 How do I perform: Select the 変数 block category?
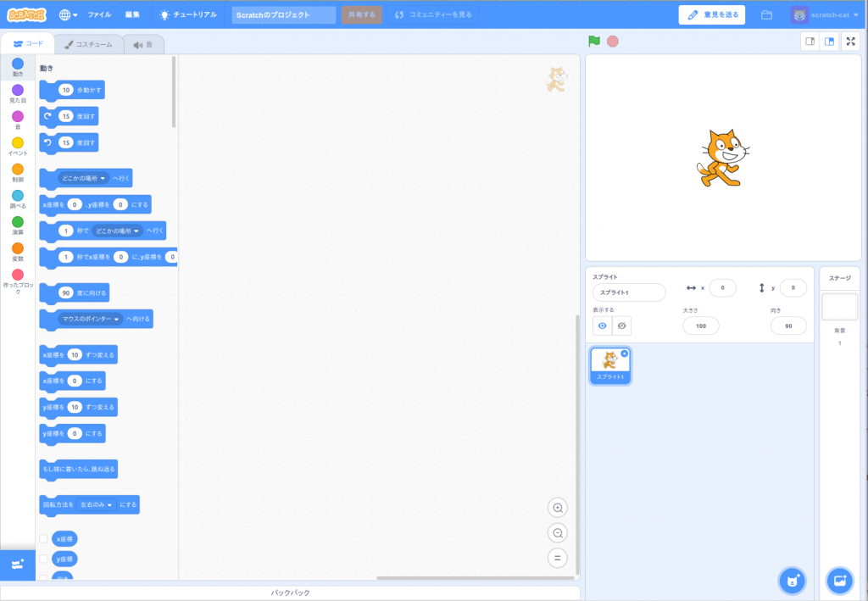click(18, 253)
